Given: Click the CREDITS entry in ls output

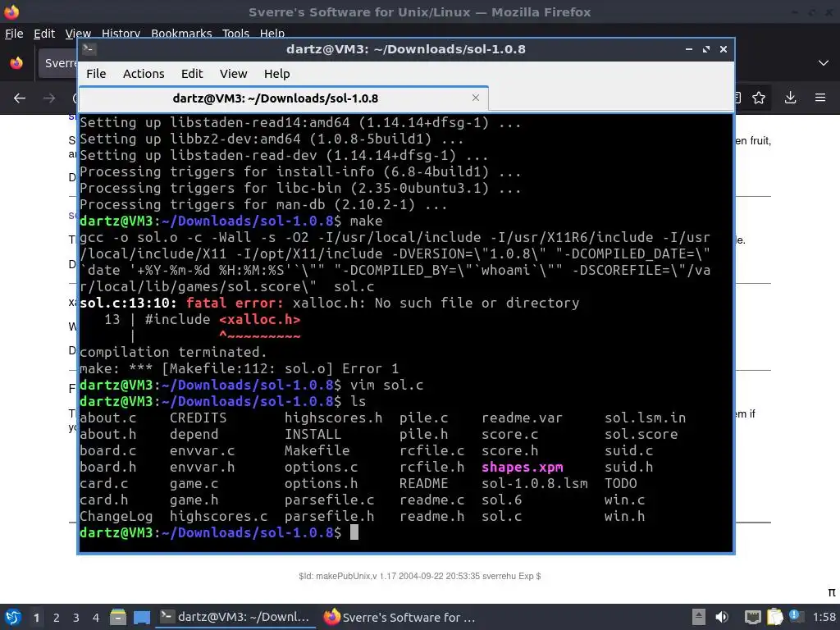Looking at the screenshot, I should (x=199, y=418).
